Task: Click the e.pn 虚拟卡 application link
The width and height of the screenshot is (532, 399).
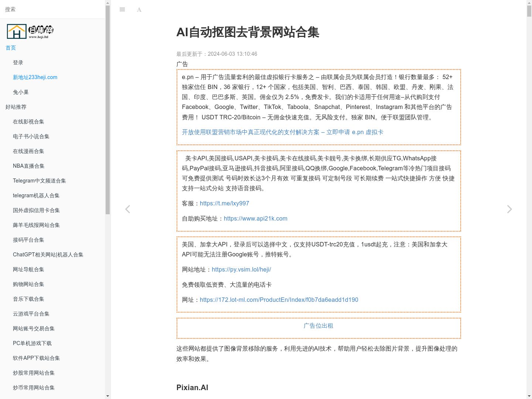Action: pyautogui.click(x=283, y=132)
